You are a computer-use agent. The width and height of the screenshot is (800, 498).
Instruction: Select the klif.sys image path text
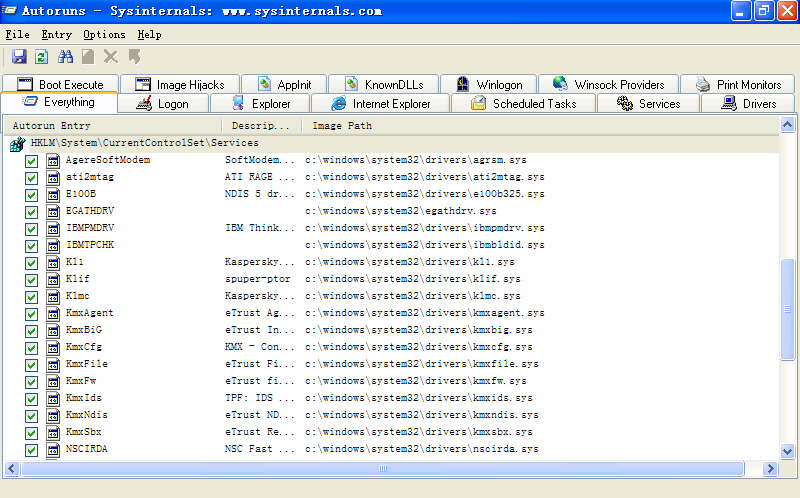(413, 279)
